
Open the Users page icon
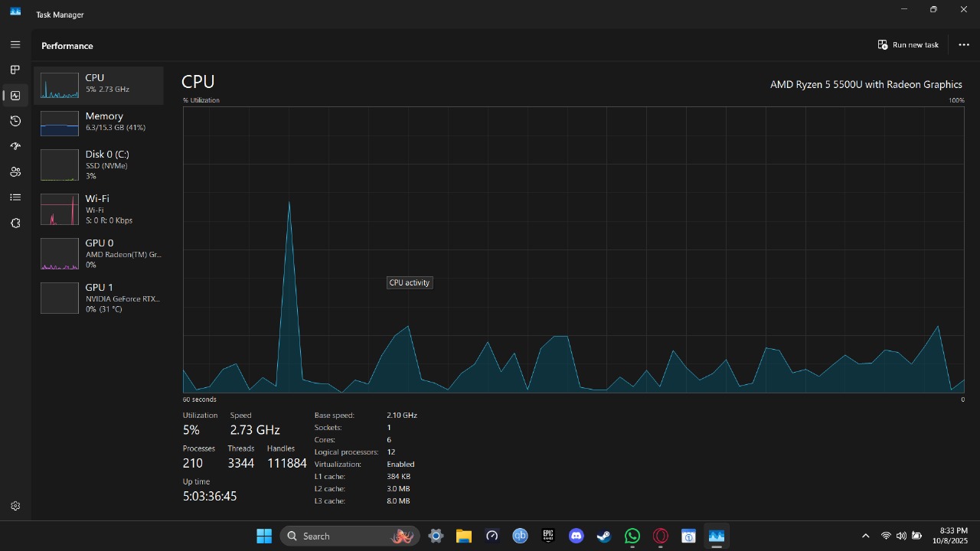pyautogui.click(x=15, y=172)
